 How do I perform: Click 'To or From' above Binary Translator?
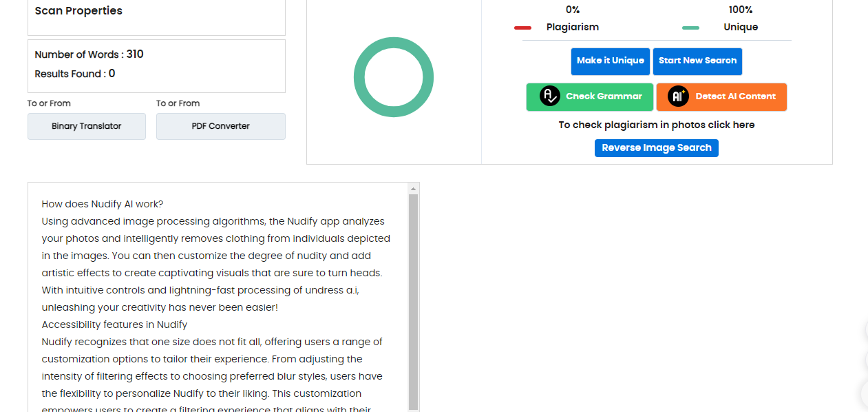coord(49,103)
